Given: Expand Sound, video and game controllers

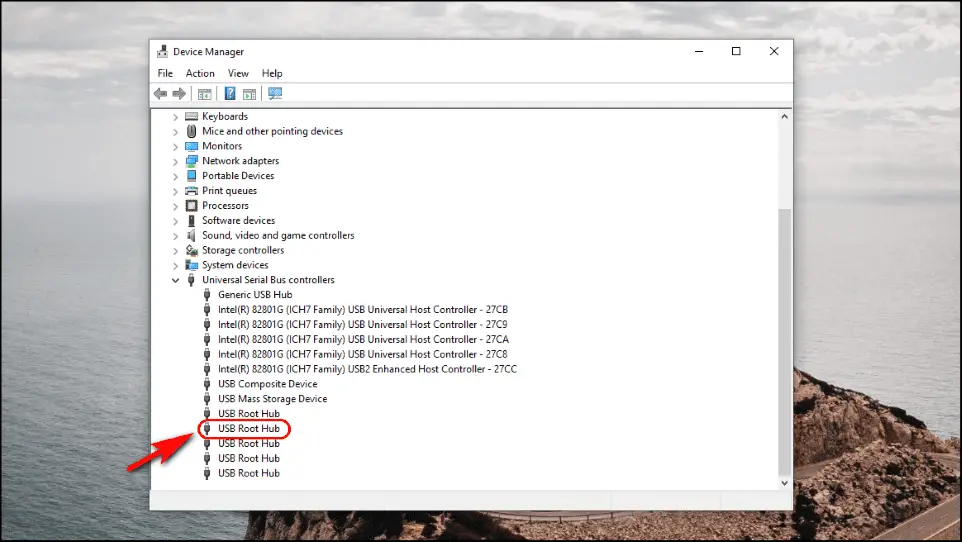Looking at the screenshot, I should [175, 236].
